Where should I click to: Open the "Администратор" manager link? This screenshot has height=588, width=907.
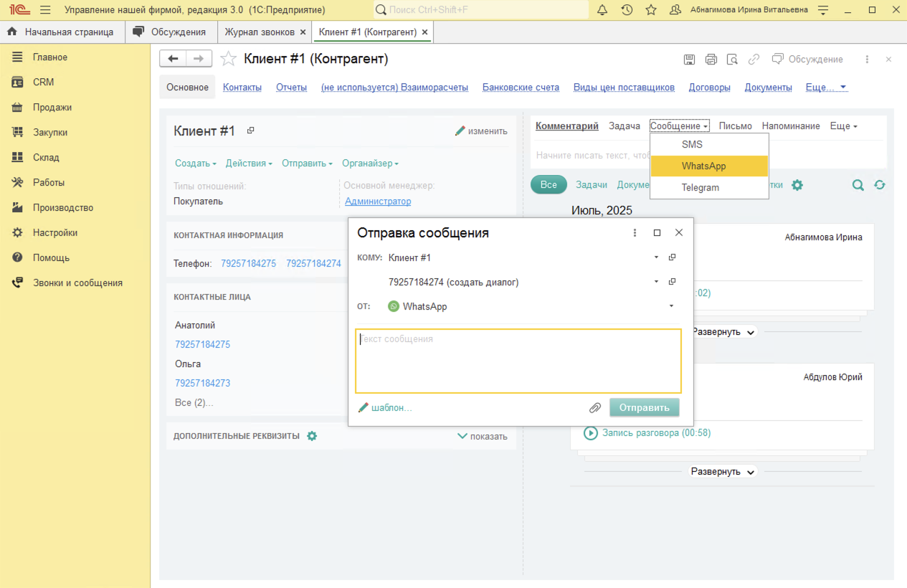tap(378, 201)
